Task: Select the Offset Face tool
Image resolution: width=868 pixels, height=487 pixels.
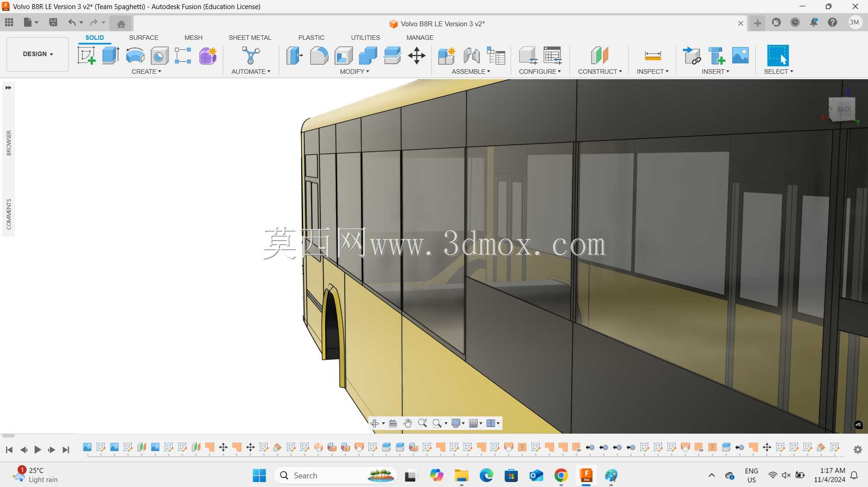Action: click(x=392, y=56)
